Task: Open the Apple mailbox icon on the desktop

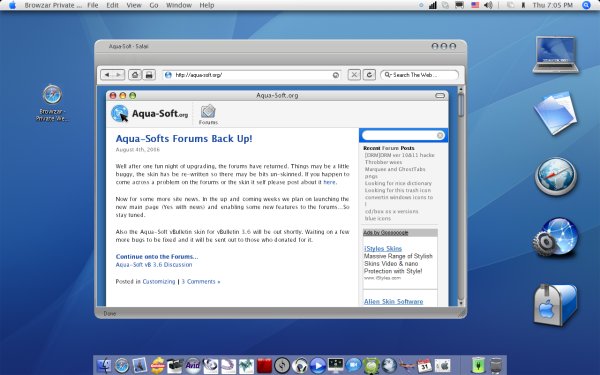Action: tap(555, 305)
